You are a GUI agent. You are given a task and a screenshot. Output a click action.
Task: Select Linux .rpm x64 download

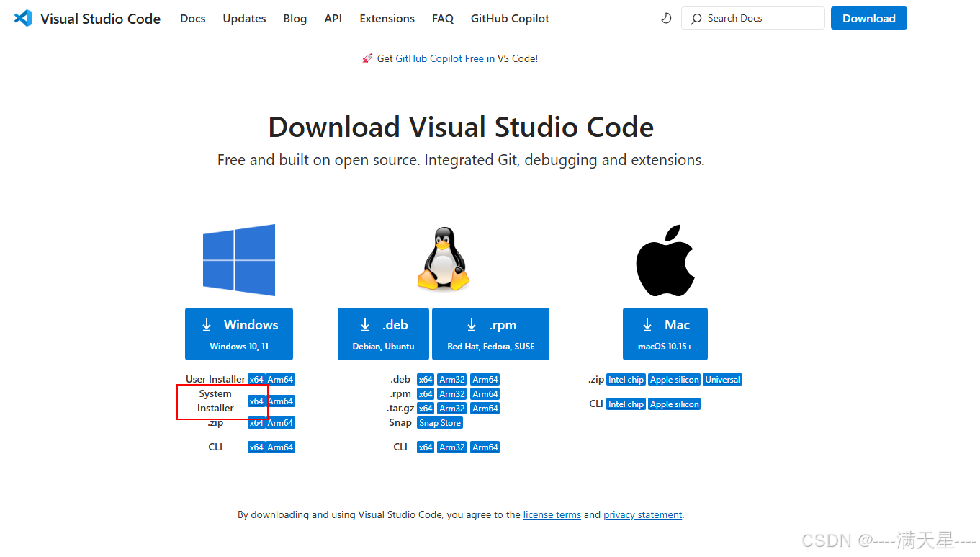tap(426, 394)
